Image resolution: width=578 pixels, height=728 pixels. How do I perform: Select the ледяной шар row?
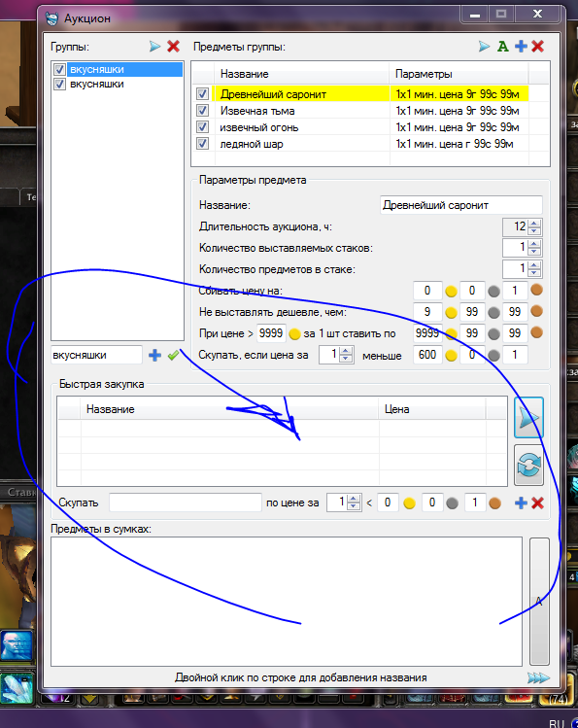point(370,144)
